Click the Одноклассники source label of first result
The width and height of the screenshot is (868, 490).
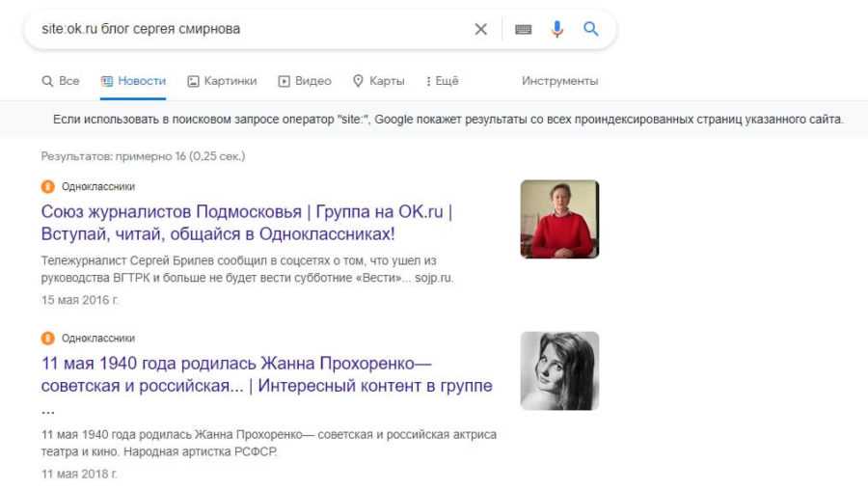[97, 187]
